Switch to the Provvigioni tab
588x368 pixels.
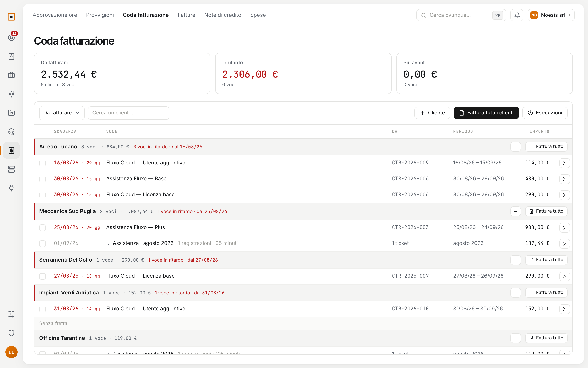(x=100, y=15)
